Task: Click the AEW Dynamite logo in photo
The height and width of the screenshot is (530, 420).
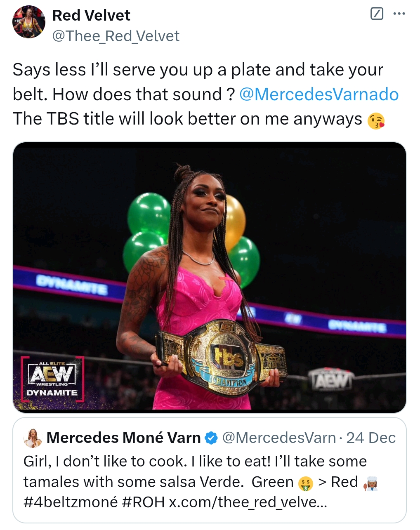Action: click(x=52, y=379)
